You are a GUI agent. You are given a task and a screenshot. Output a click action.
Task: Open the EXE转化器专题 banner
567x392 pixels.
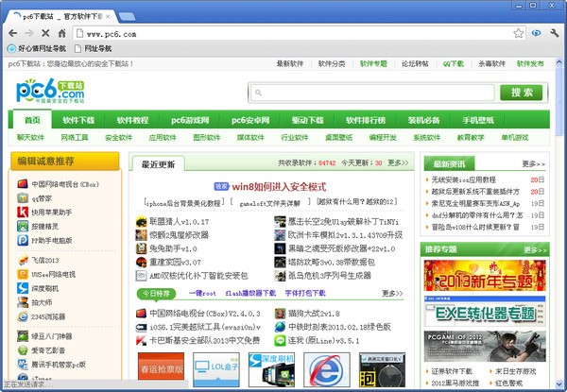point(485,311)
